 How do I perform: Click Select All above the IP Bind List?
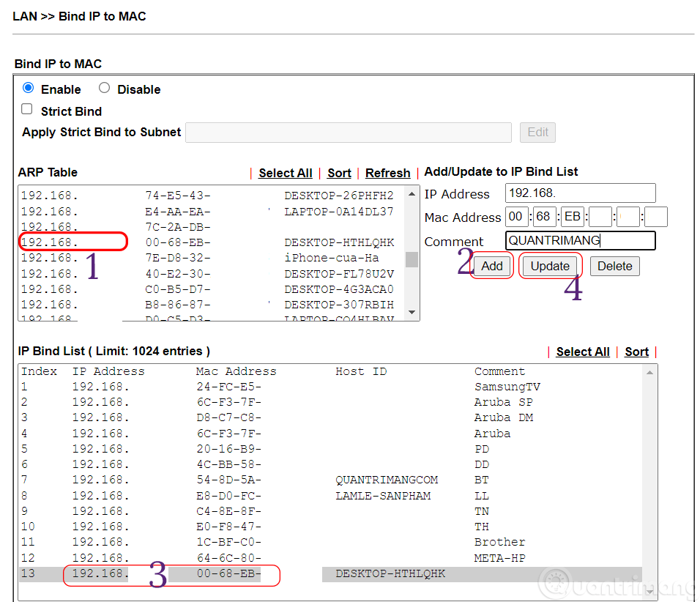[x=582, y=351]
